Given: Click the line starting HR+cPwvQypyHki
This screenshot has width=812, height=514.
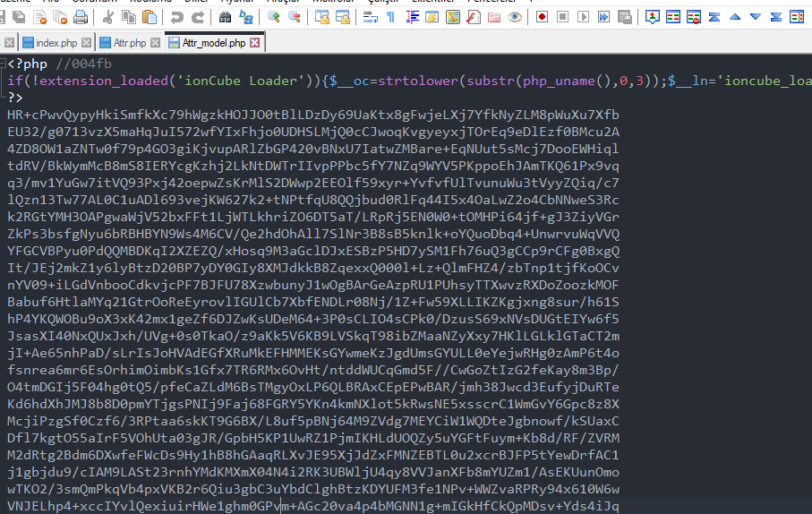Looking at the screenshot, I should click(x=313, y=115).
